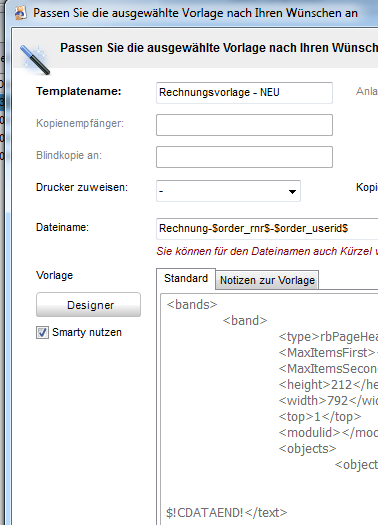Viewport: 378px width, 525px height.
Task: Click the <width>792 line in editor
Action: pyautogui.click(x=328, y=400)
